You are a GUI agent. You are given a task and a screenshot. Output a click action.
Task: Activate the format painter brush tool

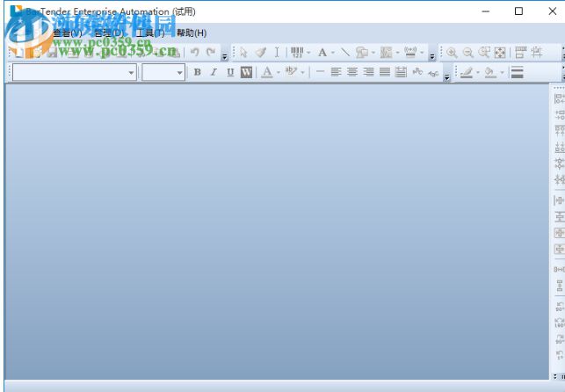[260, 53]
